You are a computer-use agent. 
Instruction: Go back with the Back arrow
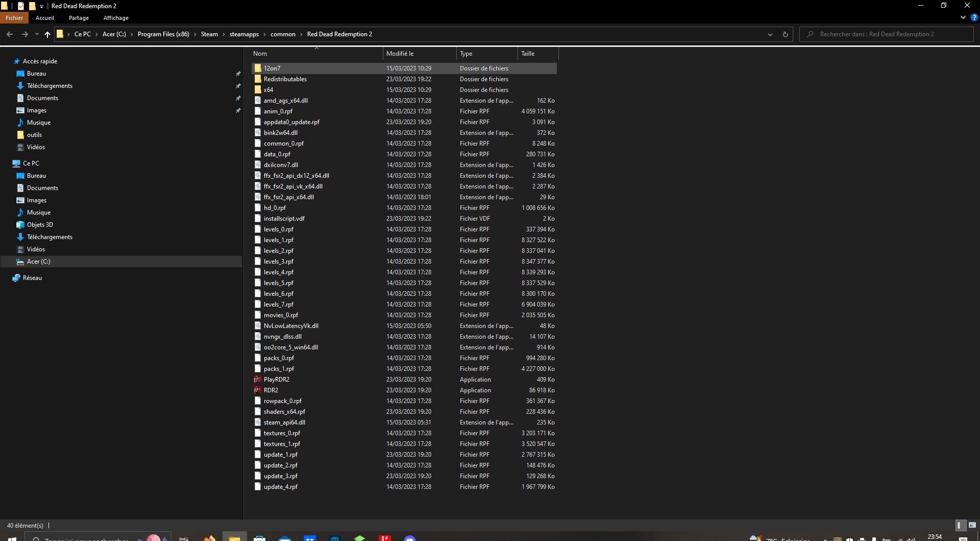[x=10, y=34]
